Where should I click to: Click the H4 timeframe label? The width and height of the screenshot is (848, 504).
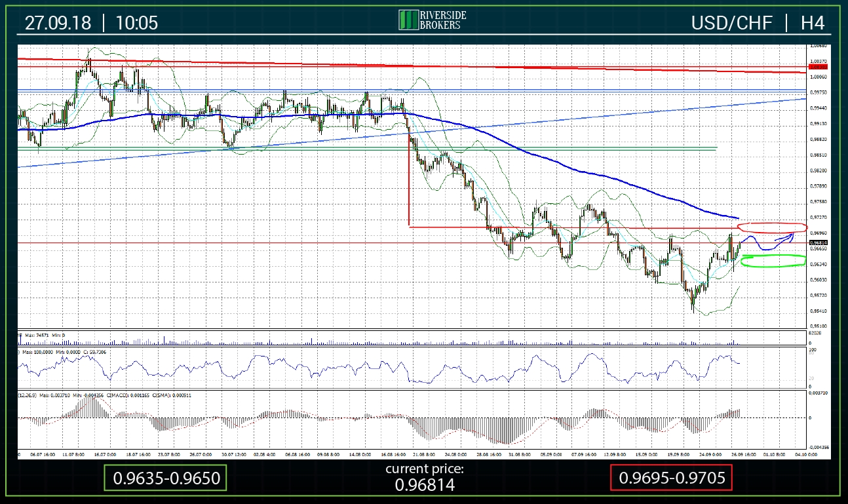point(813,23)
